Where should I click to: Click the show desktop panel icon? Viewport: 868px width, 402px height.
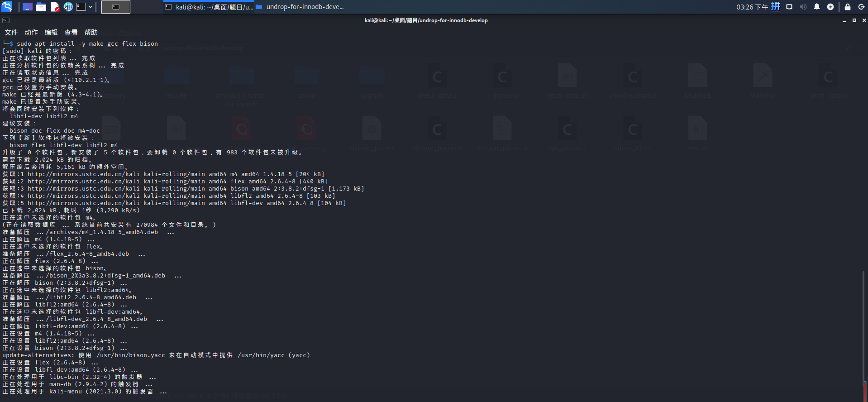coord(28,7)
